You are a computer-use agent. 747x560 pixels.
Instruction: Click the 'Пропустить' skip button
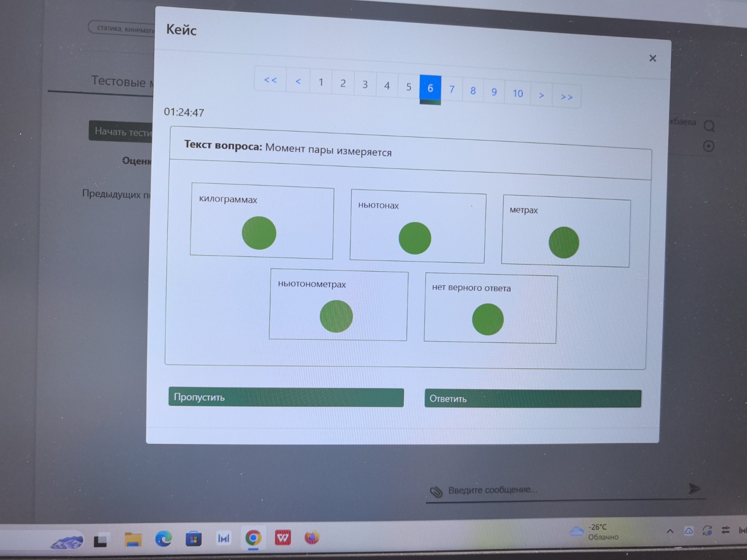pos(286,397)
